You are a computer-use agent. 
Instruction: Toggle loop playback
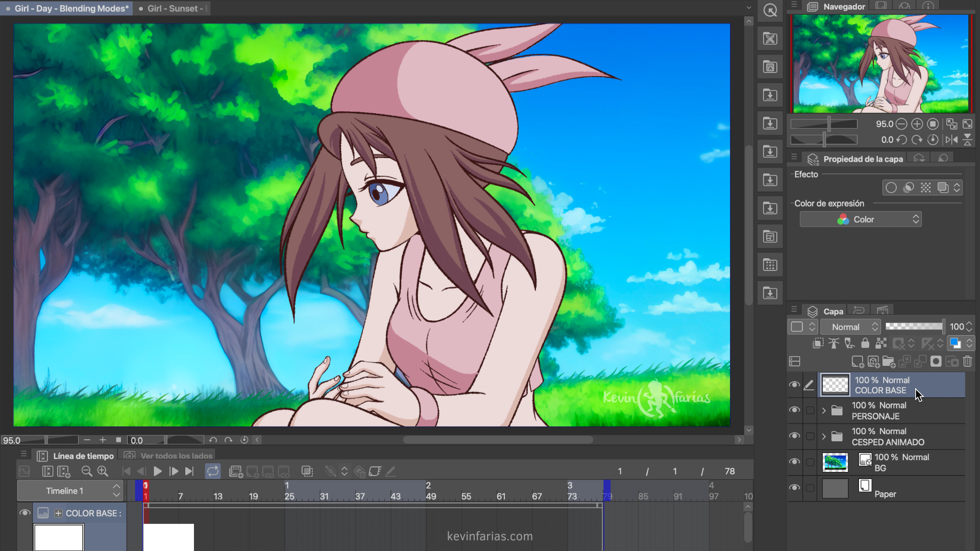213,471
